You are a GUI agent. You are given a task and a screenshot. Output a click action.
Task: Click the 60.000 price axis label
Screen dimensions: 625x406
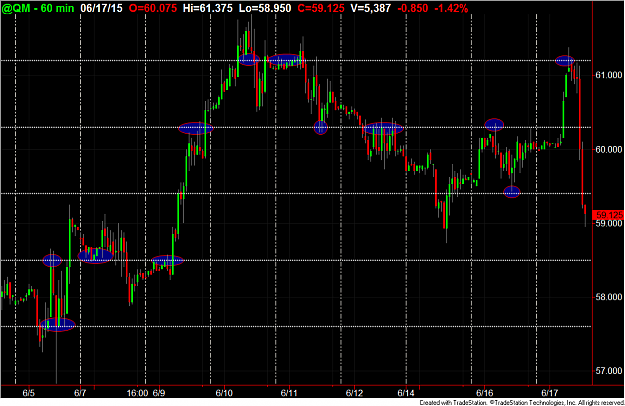click(x=609, y=149)
